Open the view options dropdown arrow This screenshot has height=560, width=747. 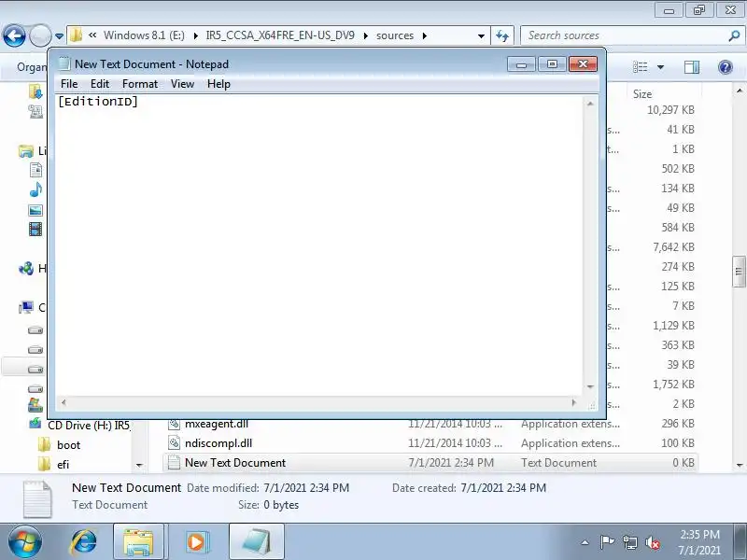pos(660,67)
